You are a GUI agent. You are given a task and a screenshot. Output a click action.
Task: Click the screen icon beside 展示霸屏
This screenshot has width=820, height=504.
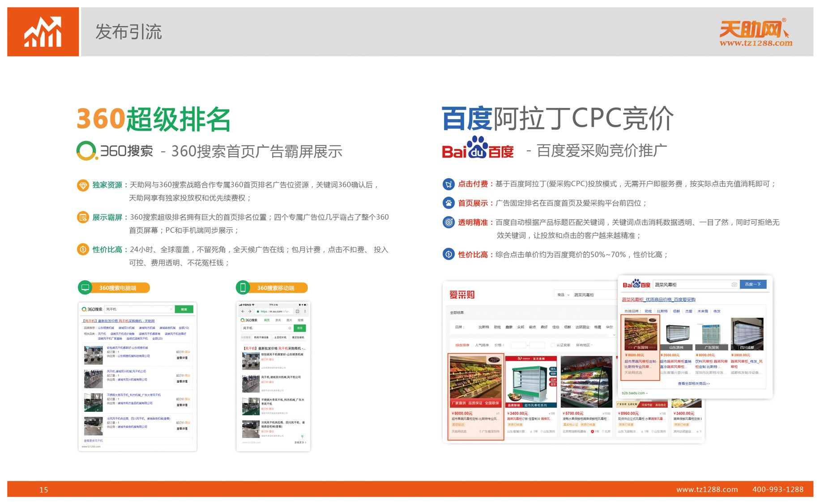[x=83, y=218]
